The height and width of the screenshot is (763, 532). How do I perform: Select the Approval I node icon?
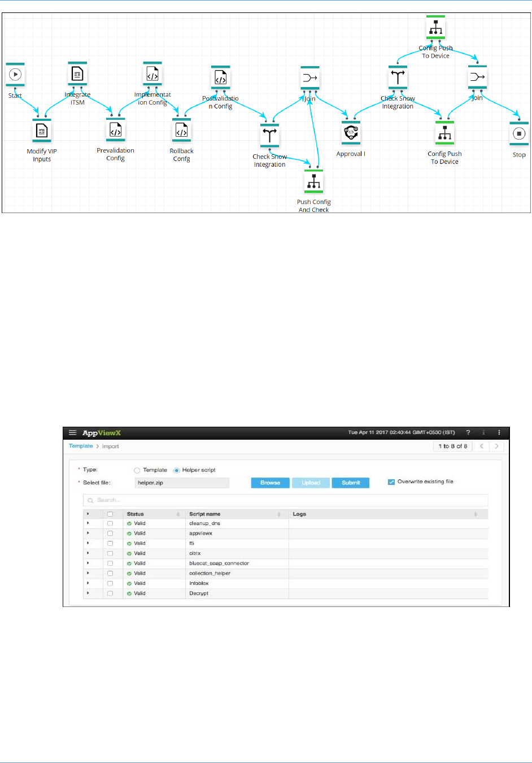[351, 133]
